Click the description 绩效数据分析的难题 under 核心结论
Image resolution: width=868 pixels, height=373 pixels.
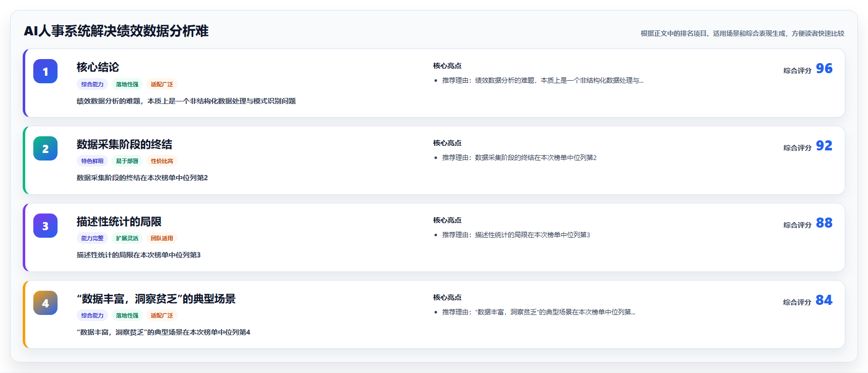click(x=186, y=101)
